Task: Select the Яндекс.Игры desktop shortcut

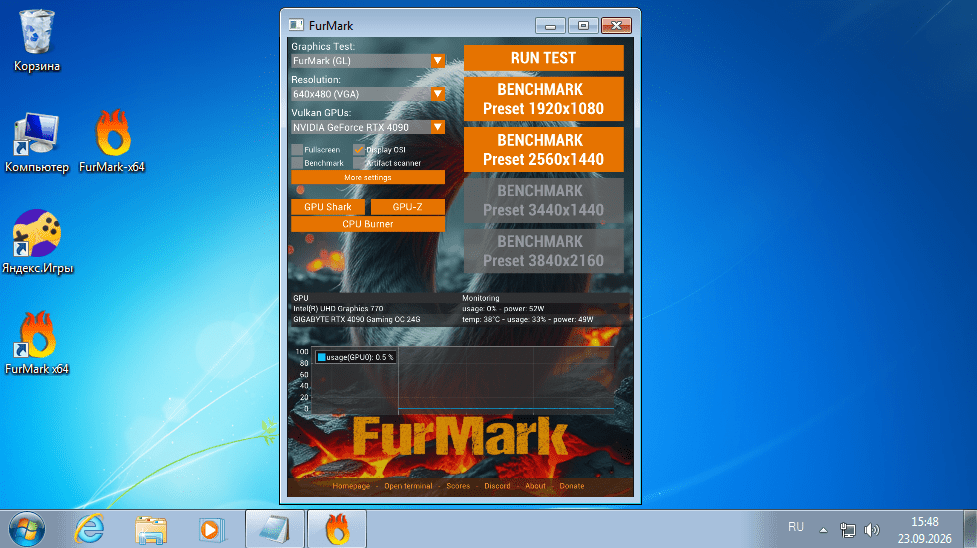Action: (x=37, y=243)
